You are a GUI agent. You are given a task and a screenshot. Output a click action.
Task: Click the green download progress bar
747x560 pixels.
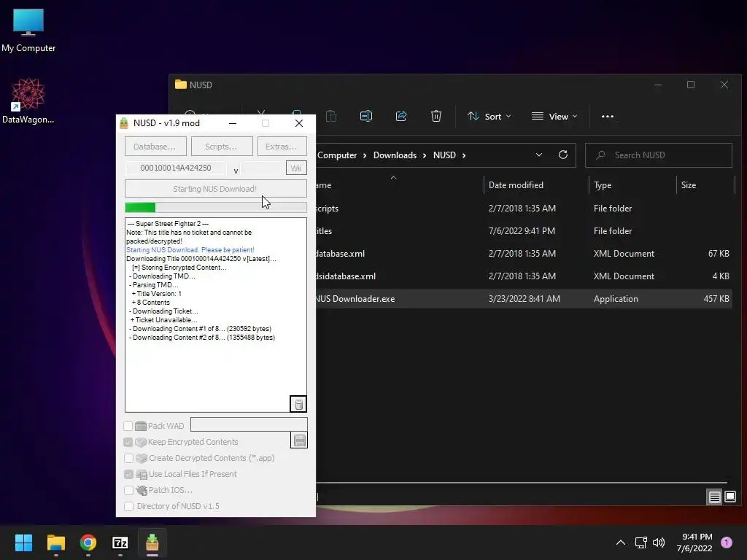pyautogui.click(x=215, y=207)
